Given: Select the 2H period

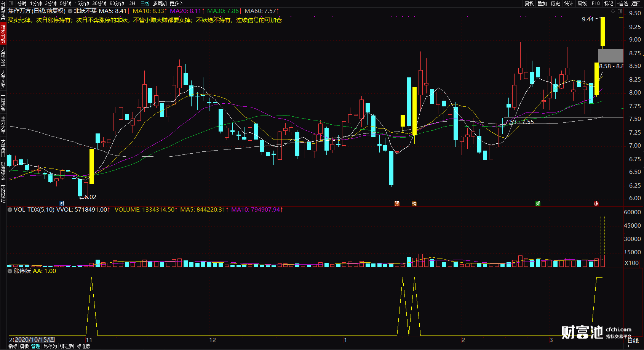Looking at the screenshot, I should point(132,3).
